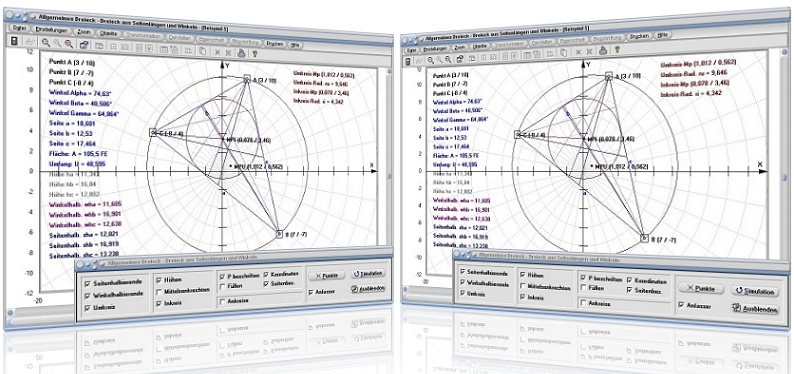Enable Mittelsenkrechten checkbox in the left panel

tap(159, 292)
